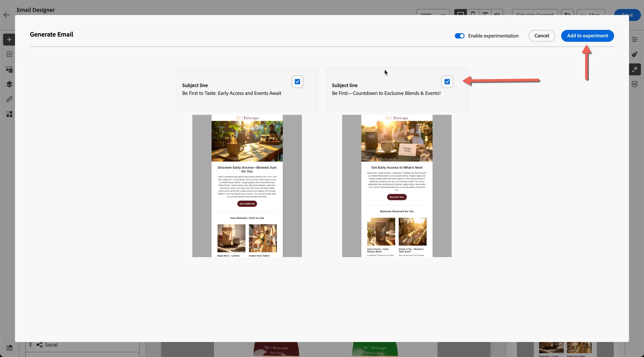Screen dimensions: 644x357
Task: Toggle the Enable experimentation switch
Action: point(460,36)
